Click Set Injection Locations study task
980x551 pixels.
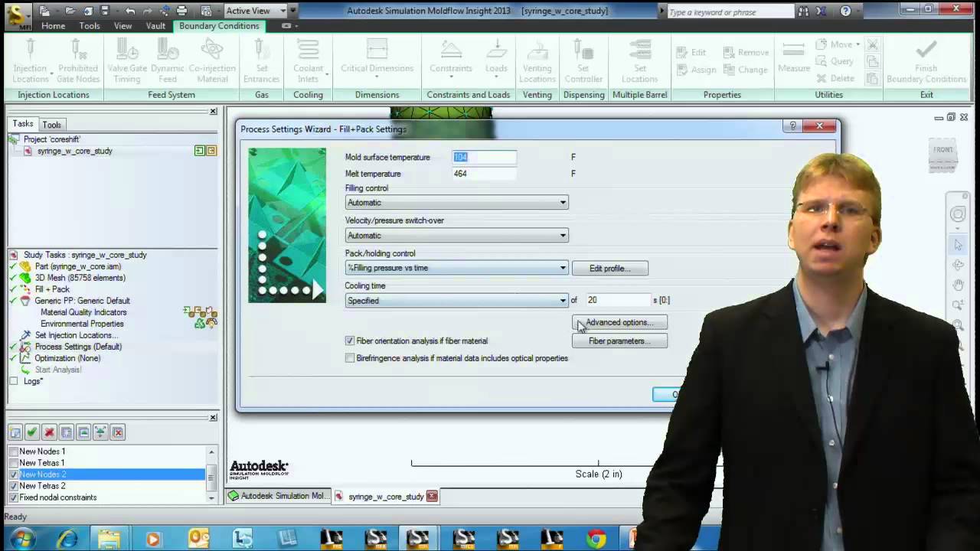76,335
